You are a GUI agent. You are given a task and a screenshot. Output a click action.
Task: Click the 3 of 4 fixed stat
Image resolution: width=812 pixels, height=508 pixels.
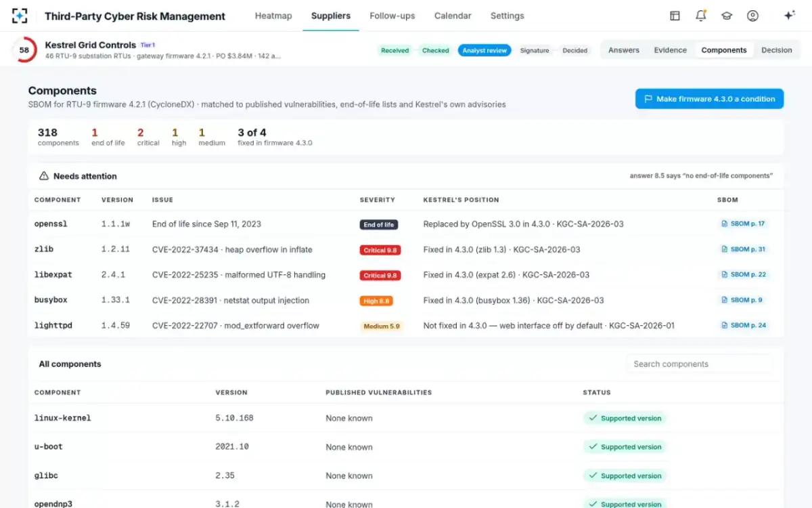point(275,137)
